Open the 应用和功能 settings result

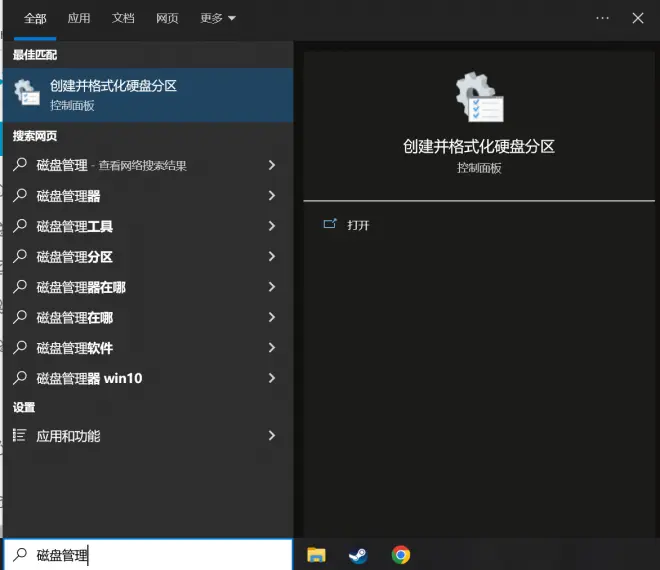pyautogui.click(x=148, y=435)
